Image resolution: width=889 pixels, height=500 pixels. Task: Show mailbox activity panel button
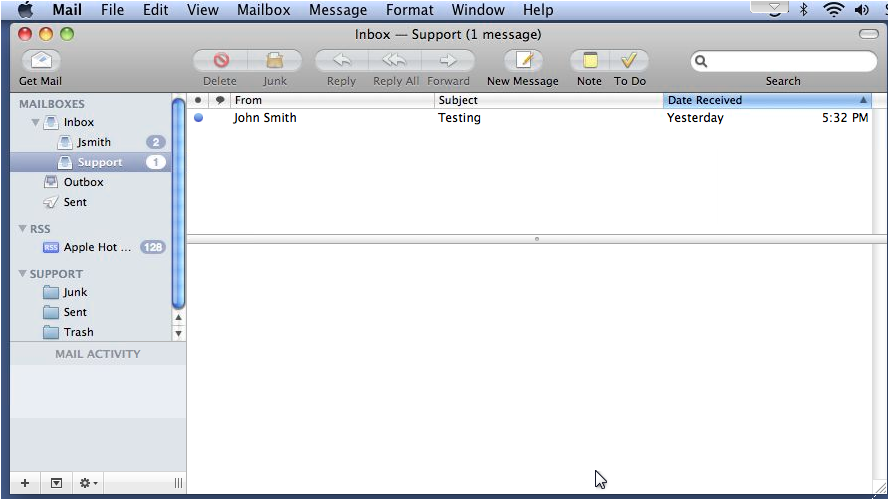point(56,483)
